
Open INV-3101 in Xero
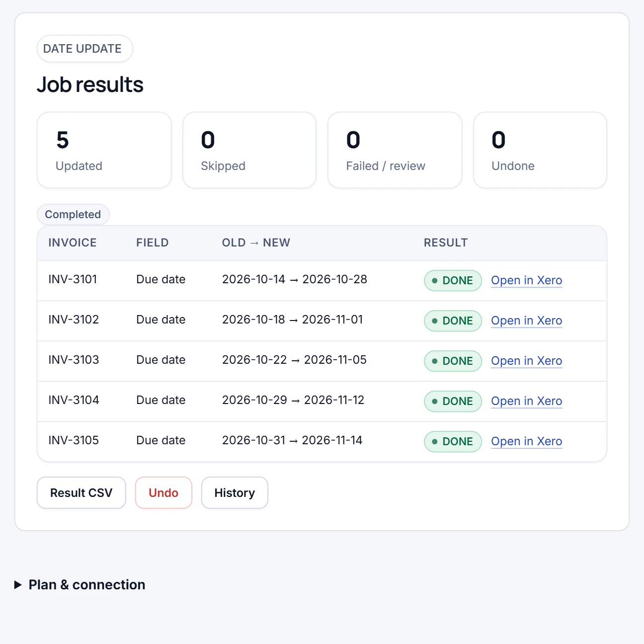526,280
